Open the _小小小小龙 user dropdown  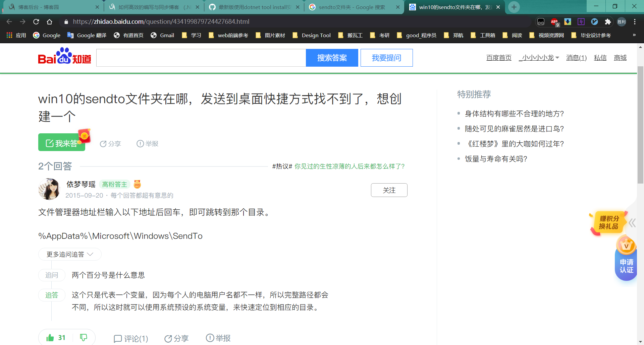(x=539, y=58)
